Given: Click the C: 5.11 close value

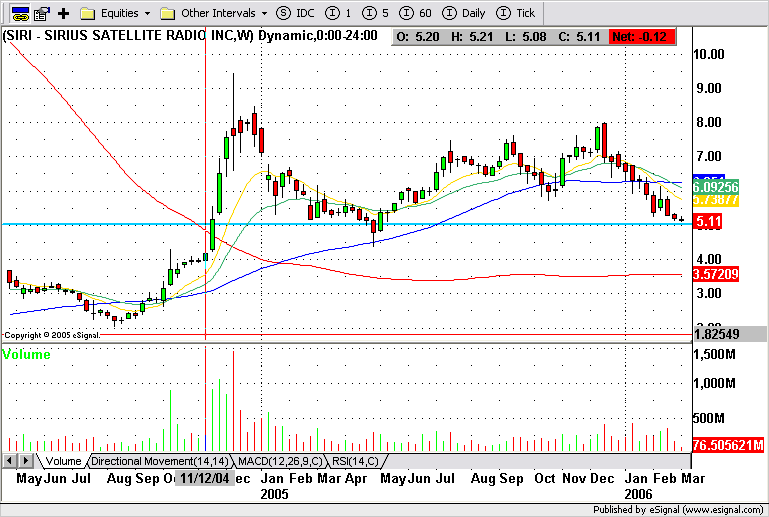Looking at the screenshot, I should 579,37.
